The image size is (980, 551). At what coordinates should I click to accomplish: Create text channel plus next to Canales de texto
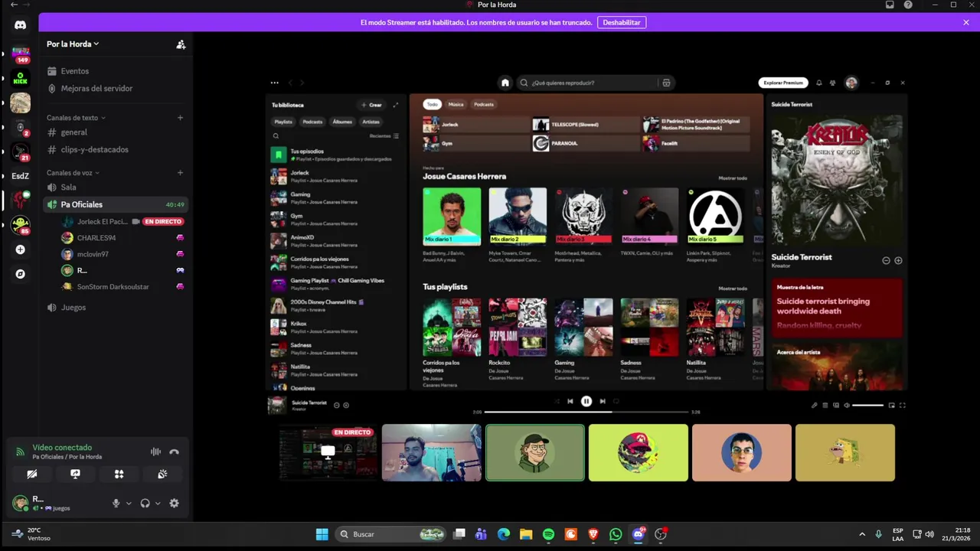(x=181, y=118)
